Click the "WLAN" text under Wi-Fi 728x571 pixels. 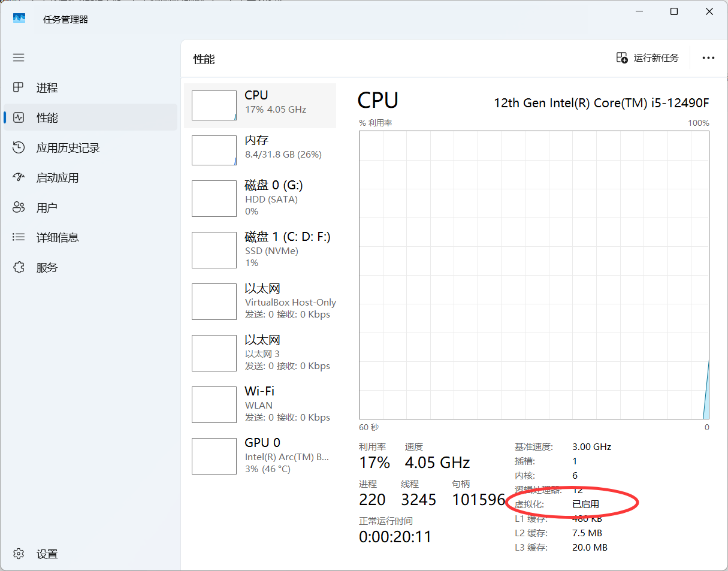259,406
